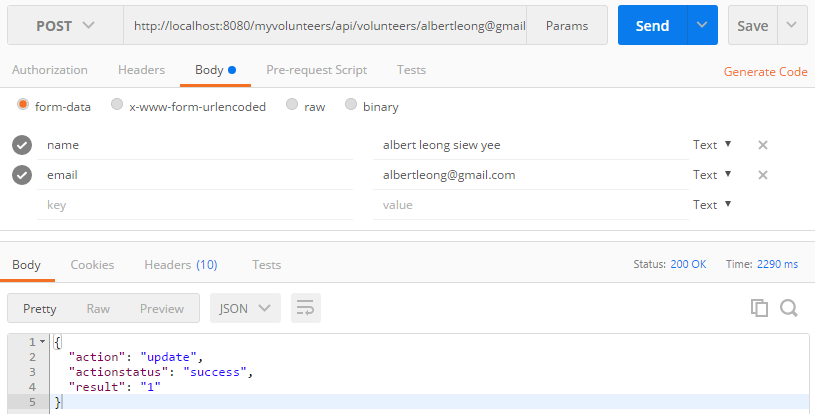Switch response view to Preview
The image size is (815, 414).
[x=162, y=309]
